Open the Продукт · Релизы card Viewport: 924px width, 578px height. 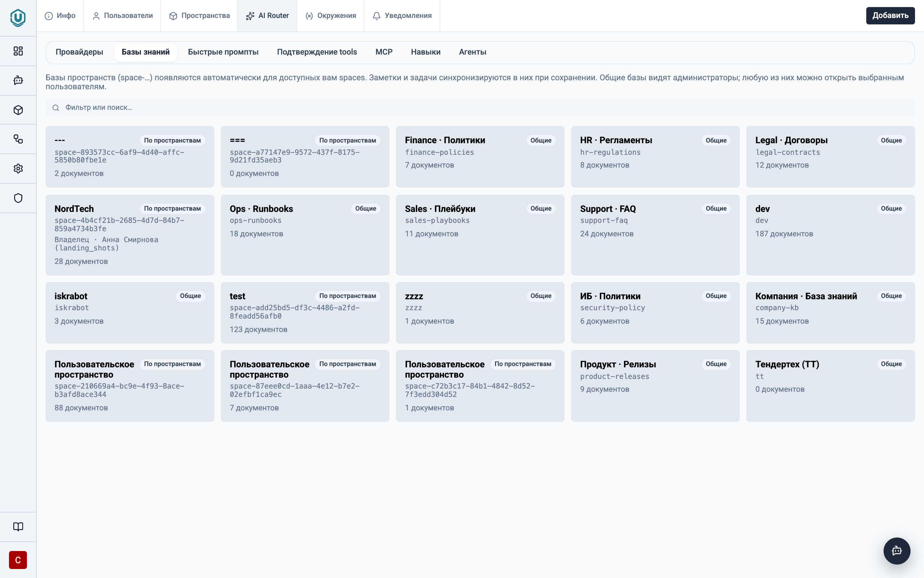click(655, 386)
